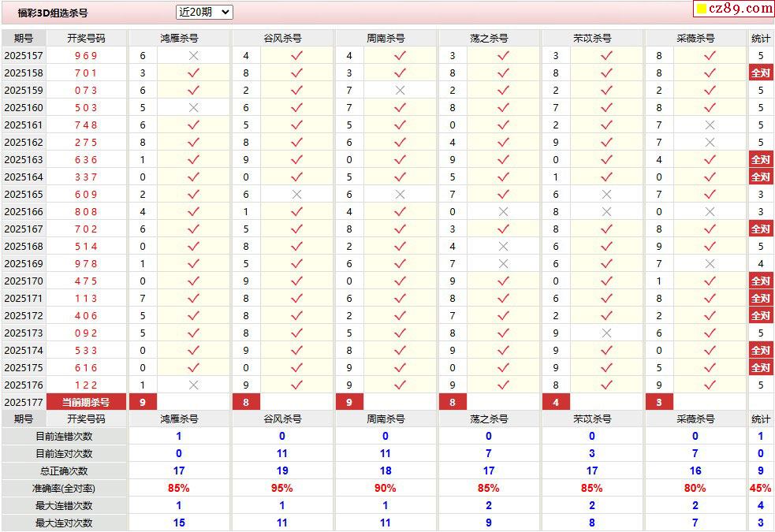Click the 准确率(全对率) row label
The height and width of the screenshot is (532, 775).
[64, 489]
